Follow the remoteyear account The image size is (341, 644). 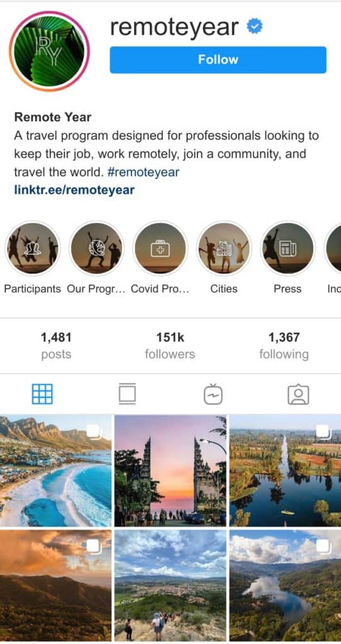coord(218,60)
